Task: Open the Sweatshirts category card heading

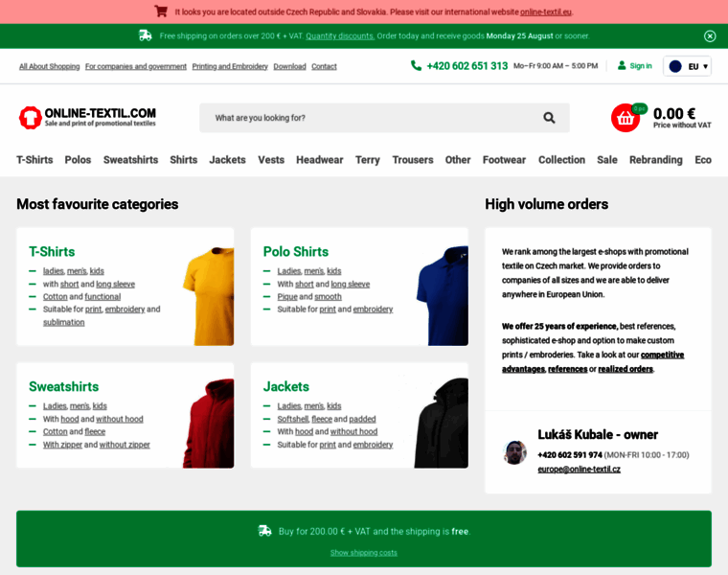Action: tap(64, 386)
